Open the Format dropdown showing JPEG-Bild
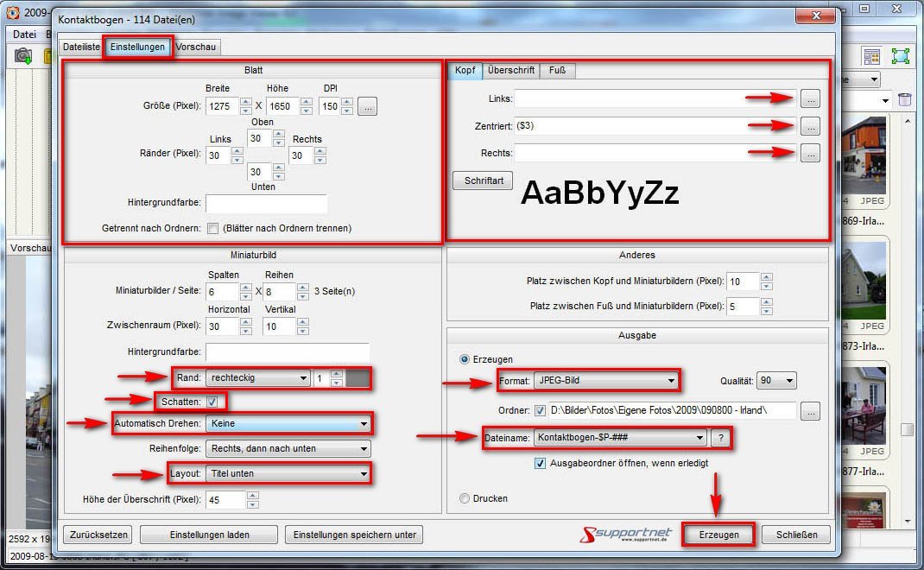Viewport: 924px width, 570px height. [x=605, y=380]
